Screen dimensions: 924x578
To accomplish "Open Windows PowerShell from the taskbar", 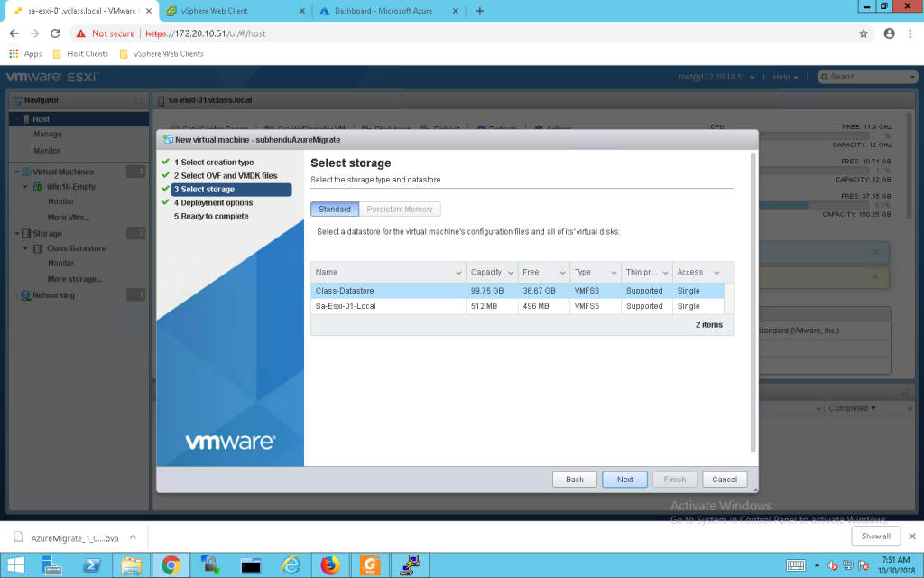I will click(91, 565).
